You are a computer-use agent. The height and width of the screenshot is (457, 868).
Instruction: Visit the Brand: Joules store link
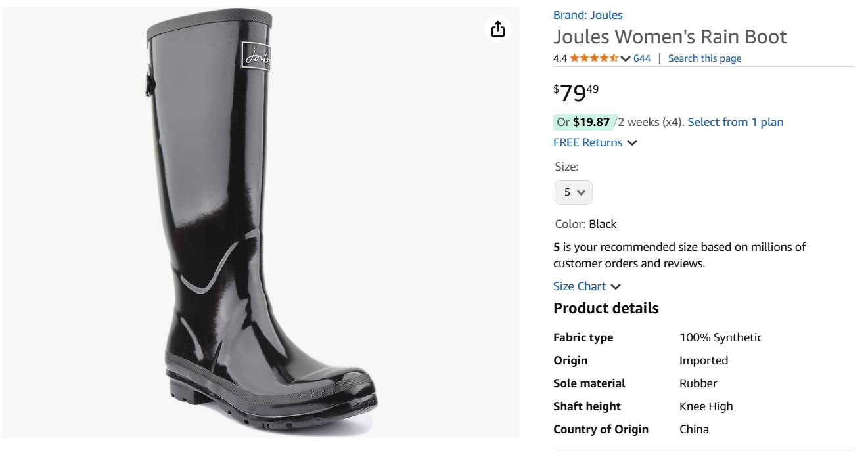(x=587, y=15)
